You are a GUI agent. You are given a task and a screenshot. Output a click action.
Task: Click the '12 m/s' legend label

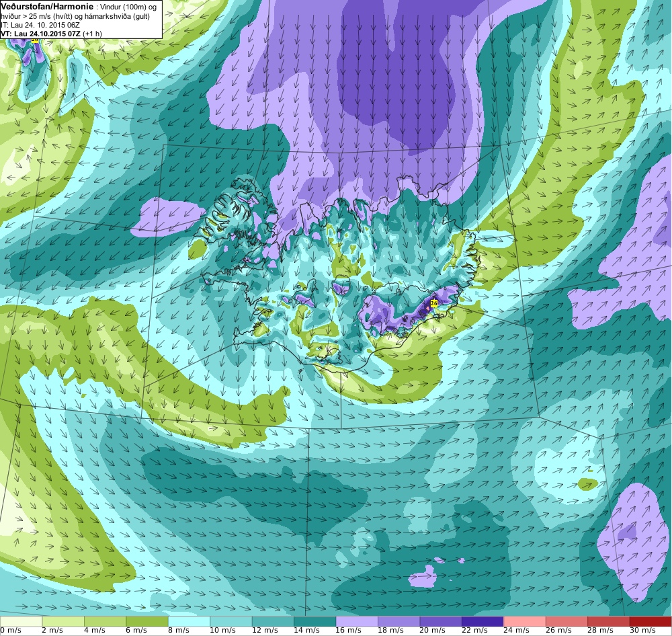[x=265, y=631]
